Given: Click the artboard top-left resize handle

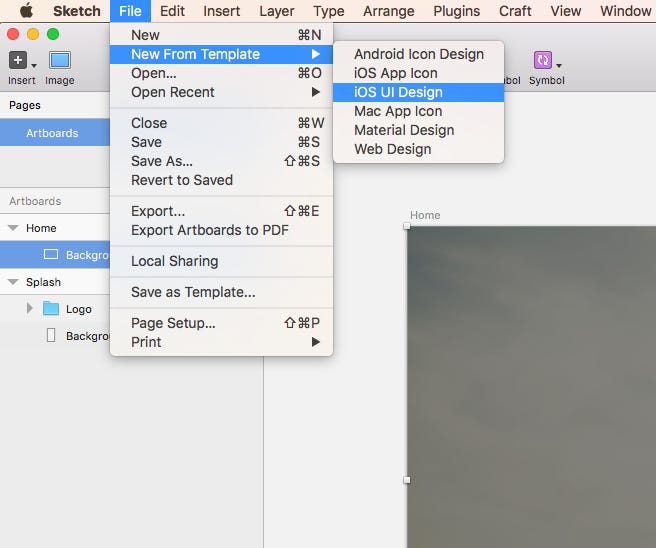Looking at the screenshot, I should (x=407, y=226).
